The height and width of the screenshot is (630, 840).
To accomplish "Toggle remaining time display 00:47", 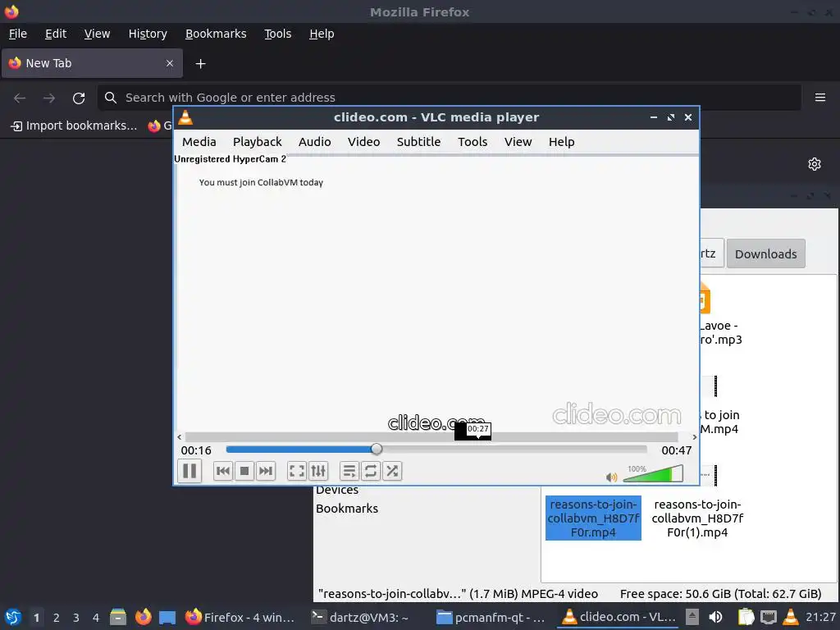I will click(676, 450).
